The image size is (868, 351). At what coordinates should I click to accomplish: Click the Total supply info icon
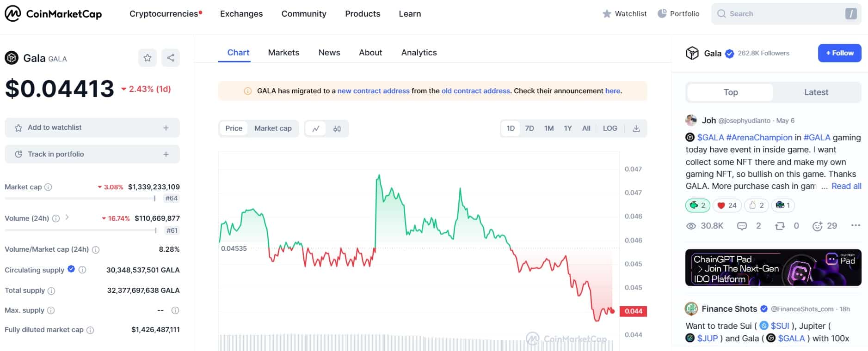pos(51,290)
